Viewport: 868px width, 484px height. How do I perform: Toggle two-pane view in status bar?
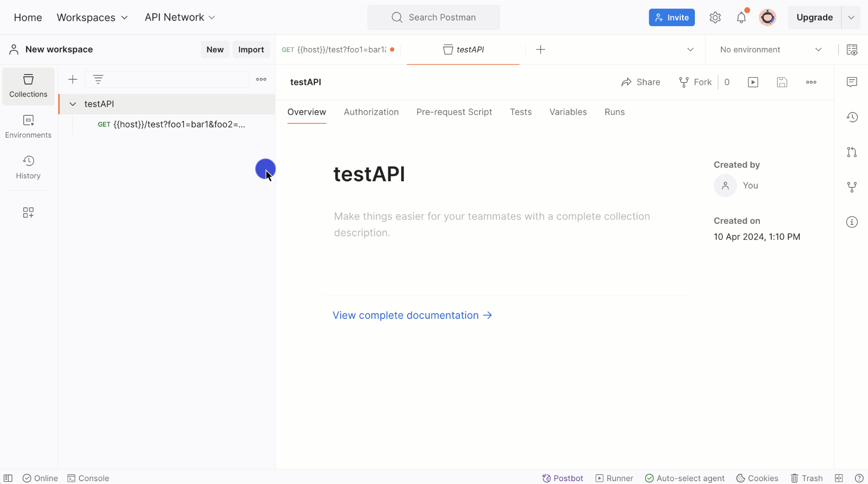(839, 478)
